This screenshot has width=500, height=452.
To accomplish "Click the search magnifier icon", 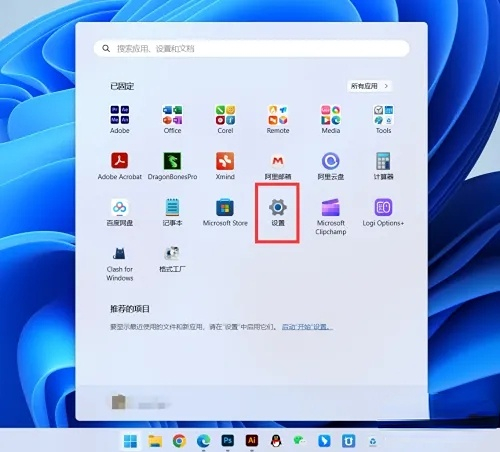I will pyautogui.click(x=106, y=49).
